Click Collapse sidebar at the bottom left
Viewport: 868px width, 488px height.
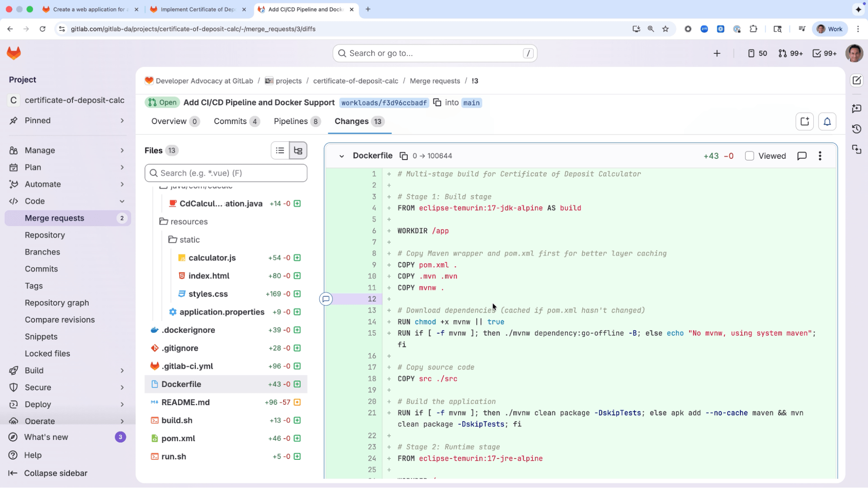(x=55, y=473)
